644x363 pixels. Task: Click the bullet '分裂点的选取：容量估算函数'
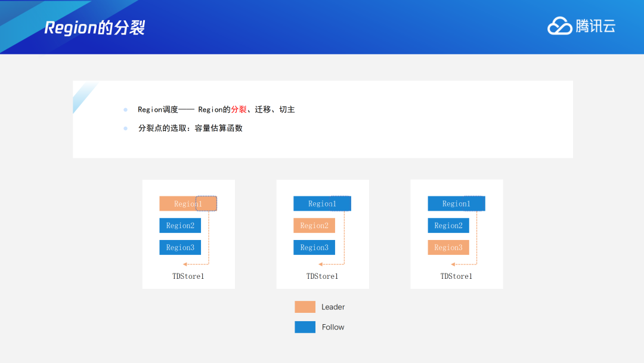(190, 128)
